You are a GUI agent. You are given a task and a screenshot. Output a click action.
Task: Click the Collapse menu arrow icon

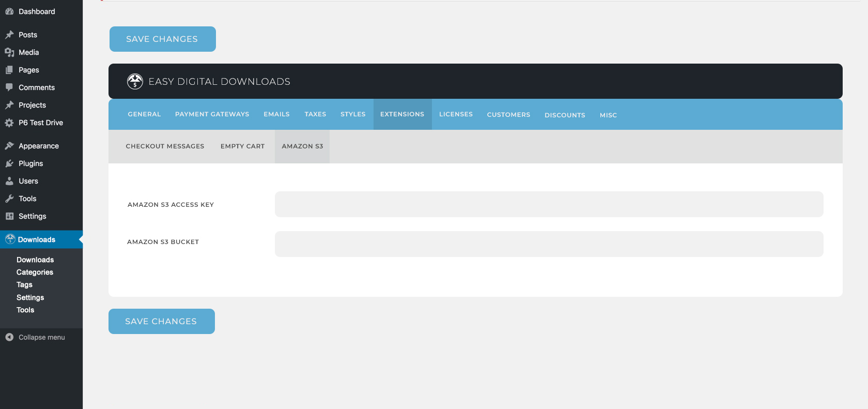click(x=9, y=337)
